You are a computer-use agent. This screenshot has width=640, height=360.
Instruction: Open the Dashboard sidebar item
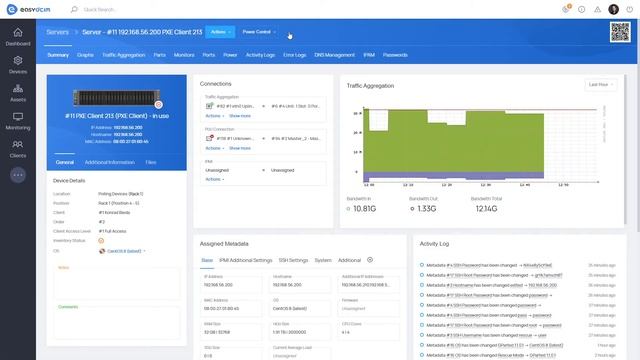(18, 37)
